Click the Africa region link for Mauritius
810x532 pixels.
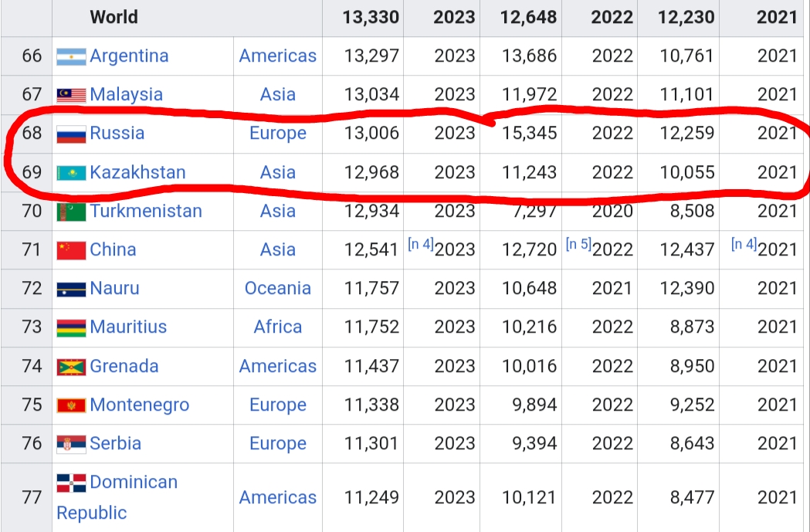278,327
